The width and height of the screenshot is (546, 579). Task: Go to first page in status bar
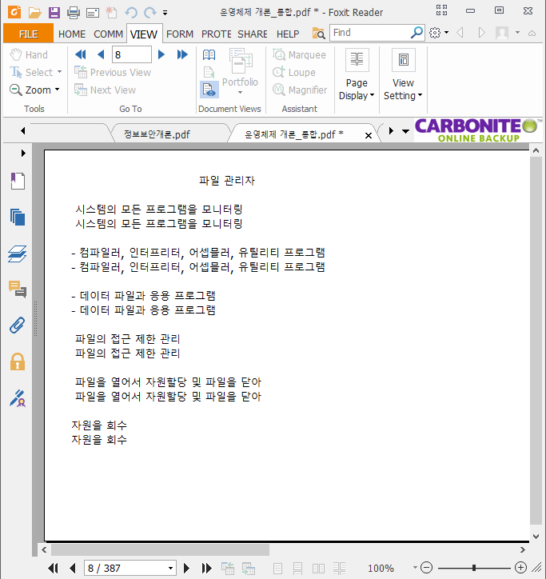pos(53,568)
